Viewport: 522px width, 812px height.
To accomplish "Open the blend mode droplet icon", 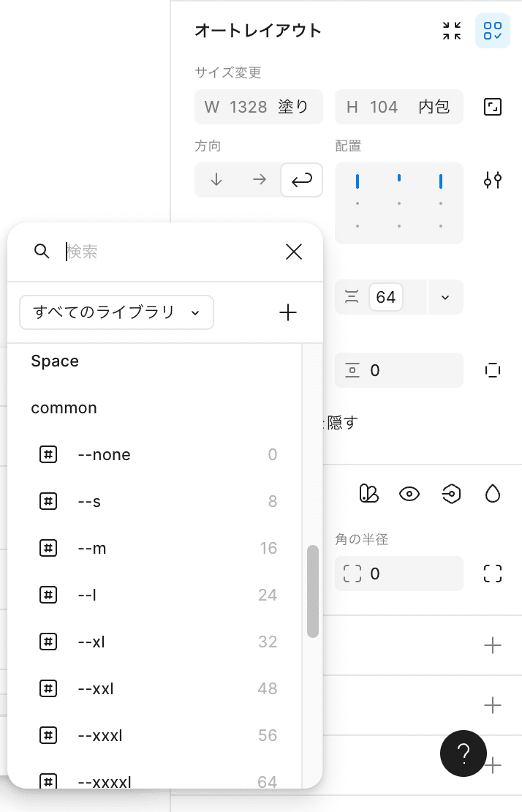I will click(493, 494).
